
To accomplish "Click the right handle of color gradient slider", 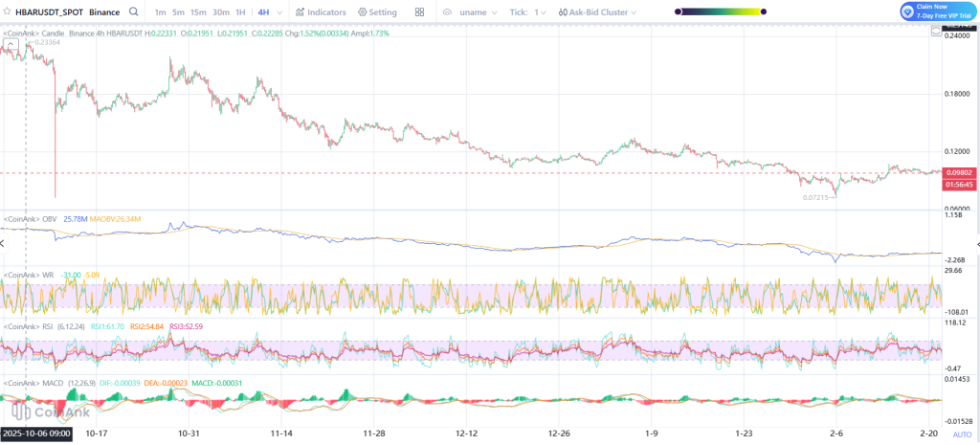I will 763,11.
